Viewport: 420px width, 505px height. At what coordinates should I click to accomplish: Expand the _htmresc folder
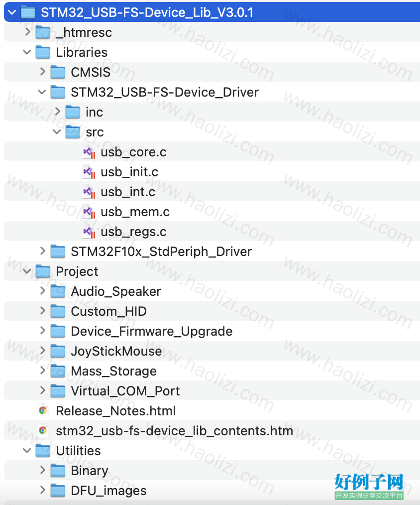click(x=28, y=31)
